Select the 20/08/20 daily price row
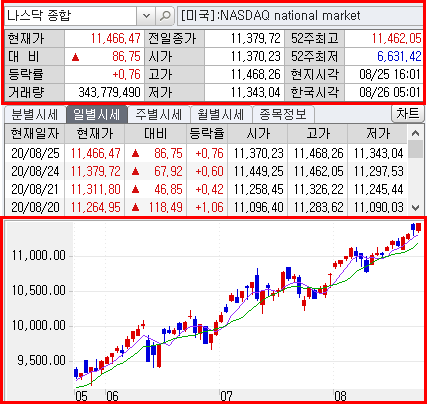This screenshot has height=404, width=427. click(206, 207)
